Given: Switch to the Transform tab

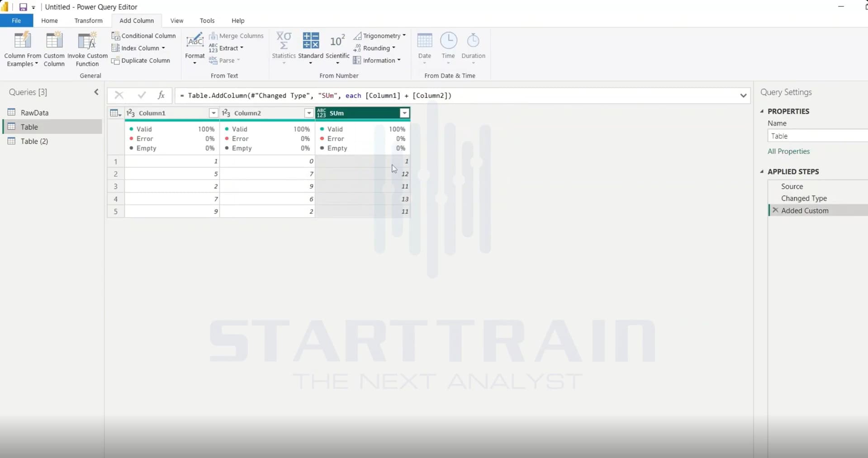Looking at the screenshot, I should 88,21.
